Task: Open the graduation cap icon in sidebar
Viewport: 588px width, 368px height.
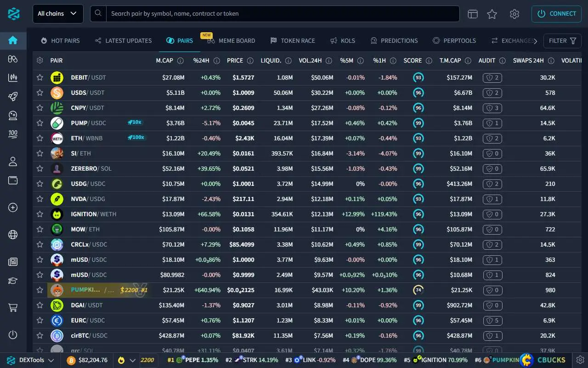Action: tap(13, 281)
